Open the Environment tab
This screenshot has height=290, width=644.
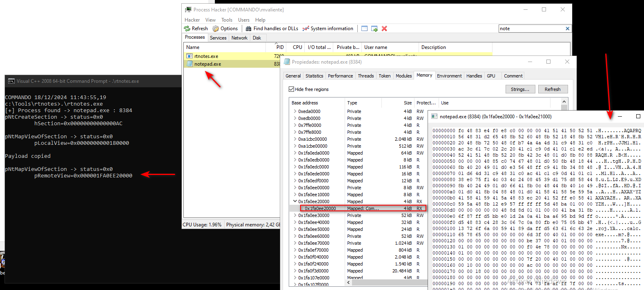pyautogui.click(x=449, y=76)
